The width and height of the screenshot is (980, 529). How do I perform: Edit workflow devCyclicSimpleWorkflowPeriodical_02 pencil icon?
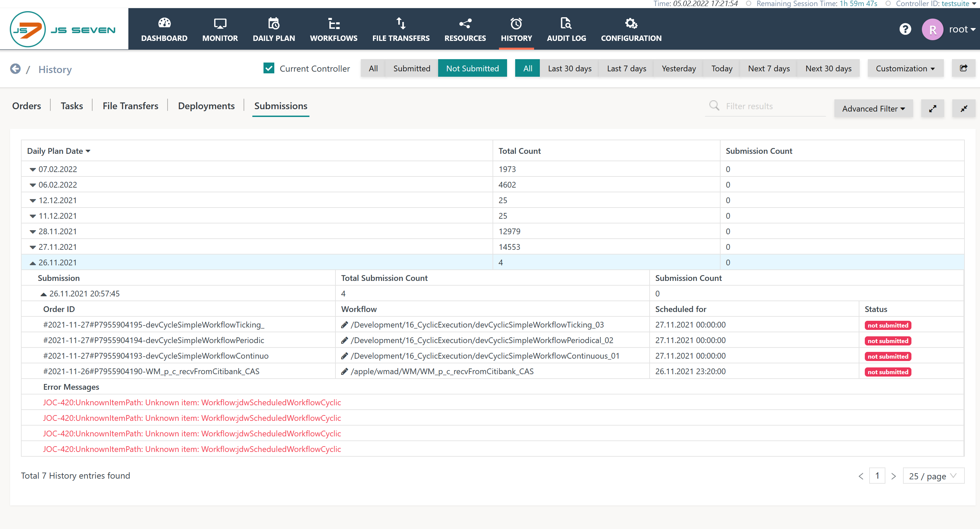tap(344, 341)
